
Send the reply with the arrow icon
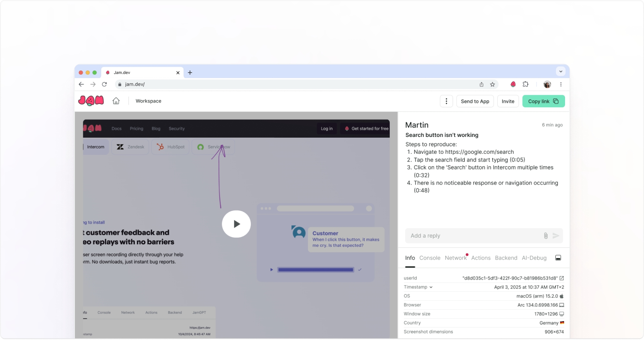coord(556,236)
